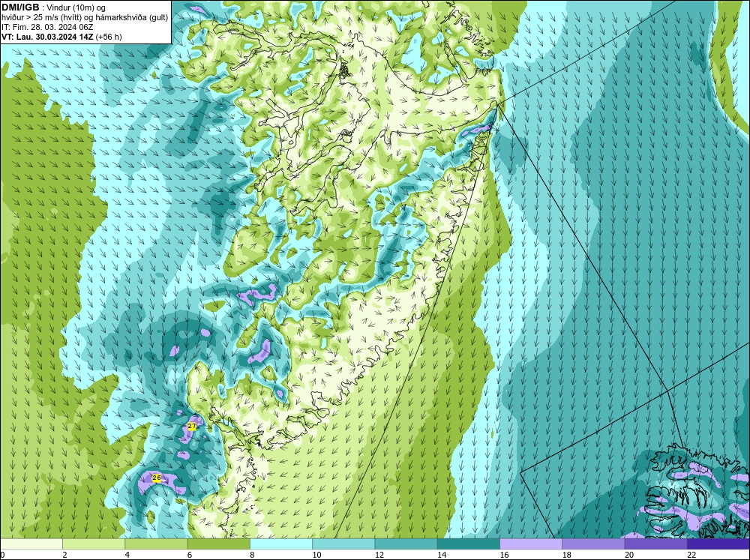Select the 14–16 m/s dark teal swatch
The image size is (750, 560).
pyautogui.click(x=469, y=544)
